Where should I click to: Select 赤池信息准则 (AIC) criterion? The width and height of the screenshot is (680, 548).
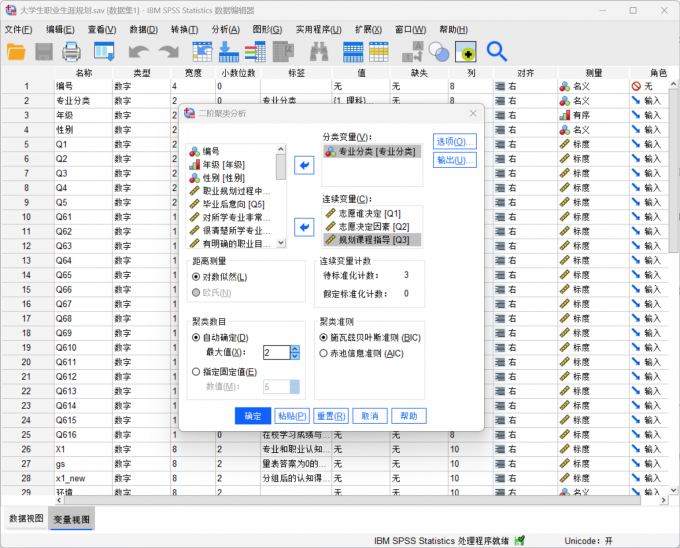pos(361,353)
